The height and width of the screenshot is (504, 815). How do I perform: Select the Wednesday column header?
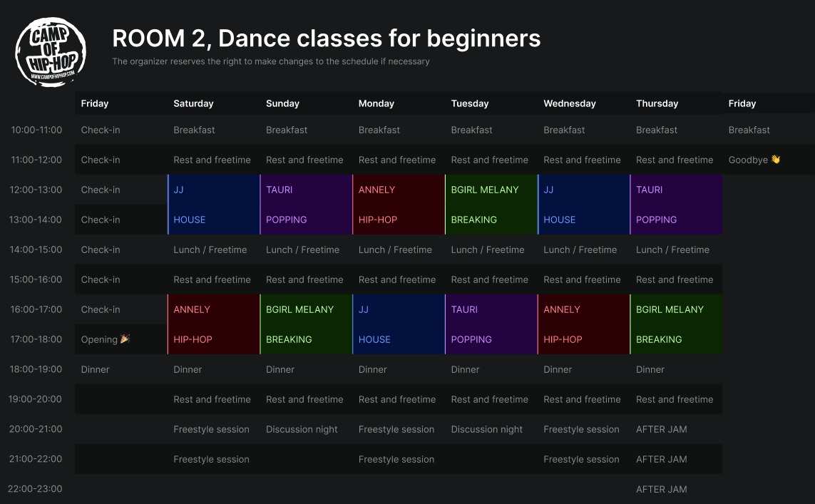pos(569,103)
